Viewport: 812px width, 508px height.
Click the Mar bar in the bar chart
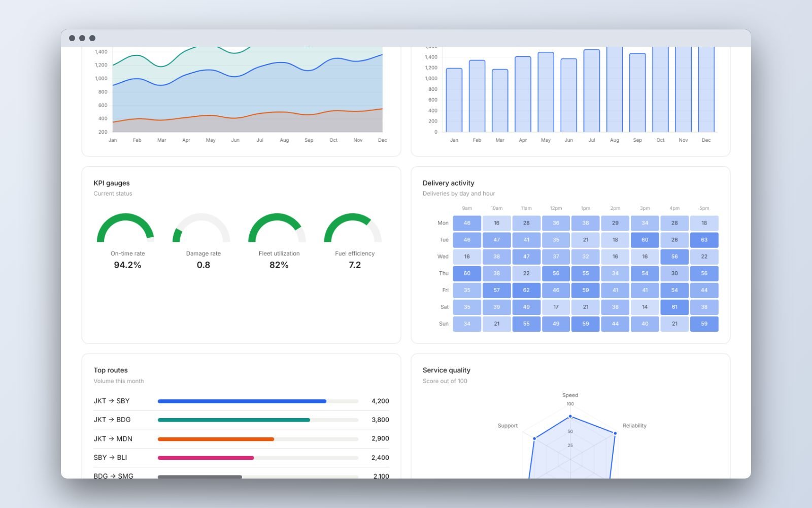tap(500, 101)
